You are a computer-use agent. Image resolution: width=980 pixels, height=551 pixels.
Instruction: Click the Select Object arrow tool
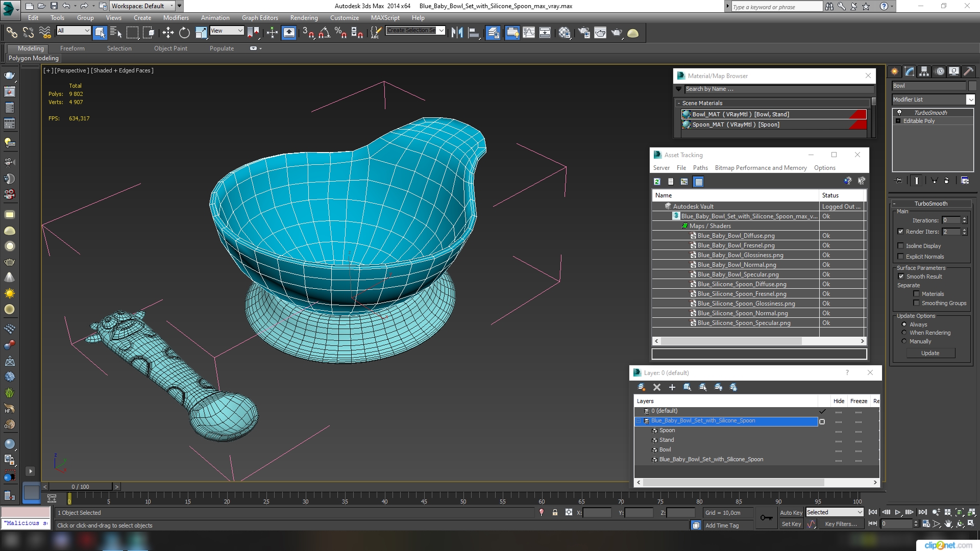coord(100,33)
